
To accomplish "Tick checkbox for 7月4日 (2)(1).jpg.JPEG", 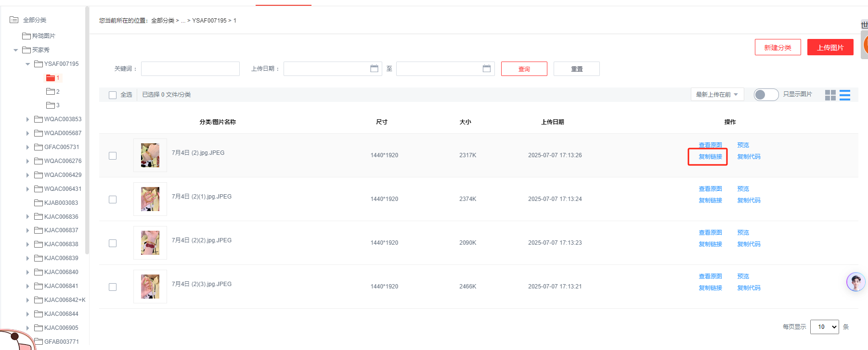I will pos(113,200).
